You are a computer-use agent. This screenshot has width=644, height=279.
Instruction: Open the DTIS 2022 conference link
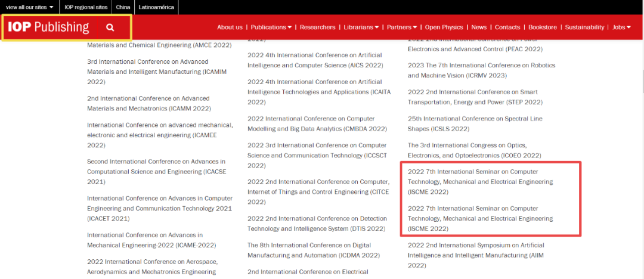click(x=316, y=224)
